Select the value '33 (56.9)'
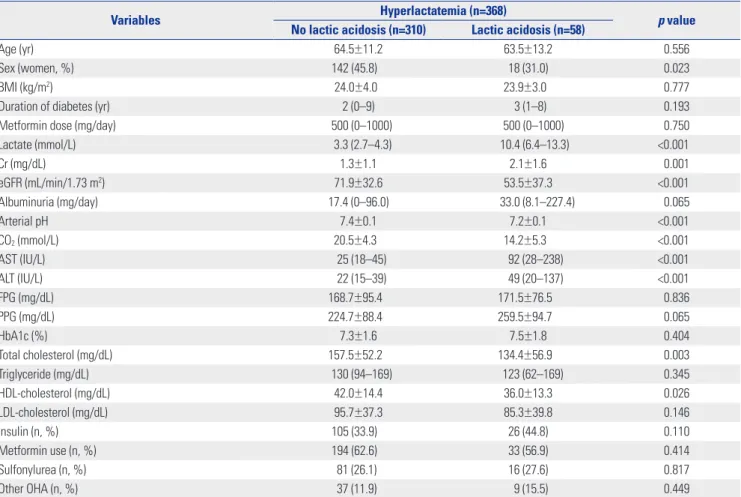 528,451
